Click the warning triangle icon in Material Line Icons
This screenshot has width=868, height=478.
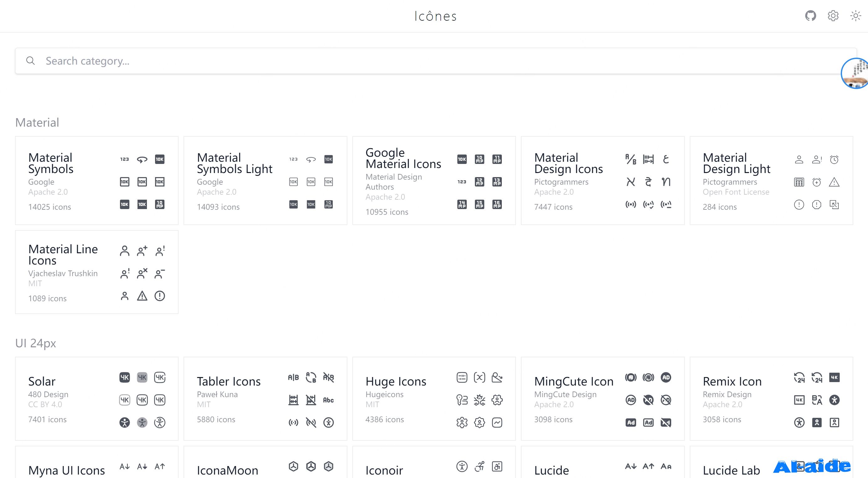coord(142,296)
